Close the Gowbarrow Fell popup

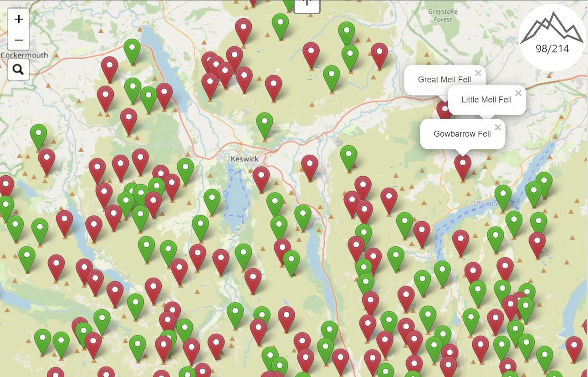(x=497, y=127)
